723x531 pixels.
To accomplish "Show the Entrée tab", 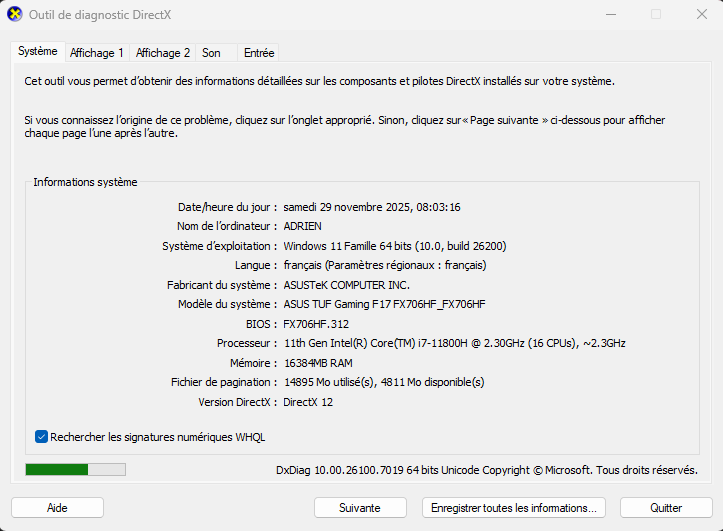I will [259, 53].
